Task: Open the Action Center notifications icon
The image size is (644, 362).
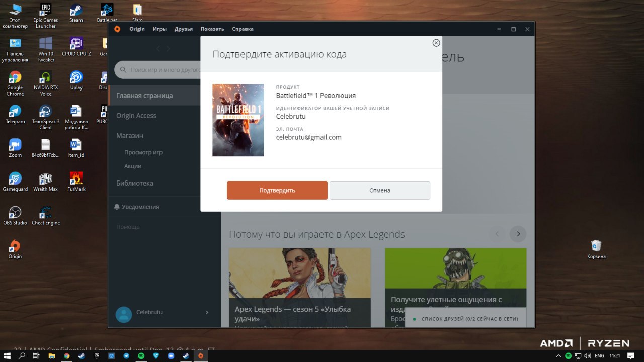Action: (x=631, y=356)
